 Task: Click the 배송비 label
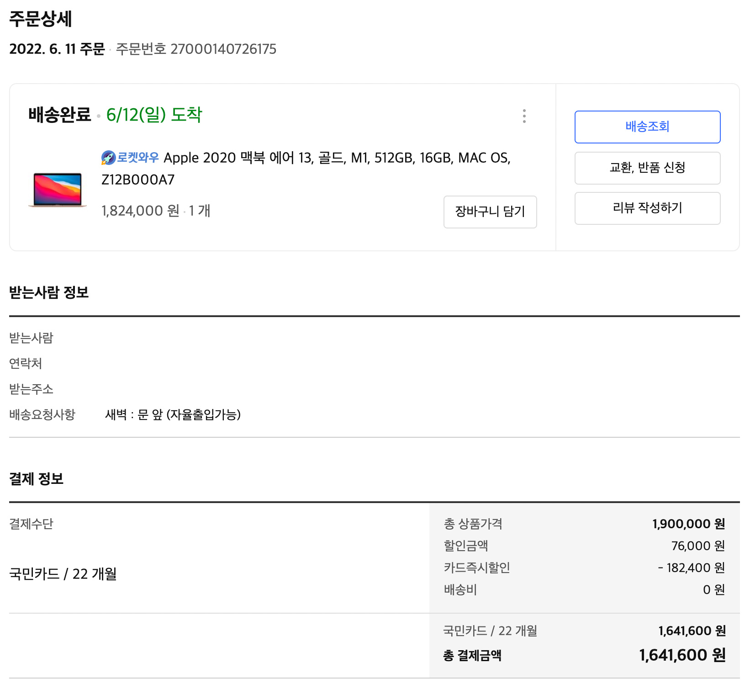[x=460, y=589]
